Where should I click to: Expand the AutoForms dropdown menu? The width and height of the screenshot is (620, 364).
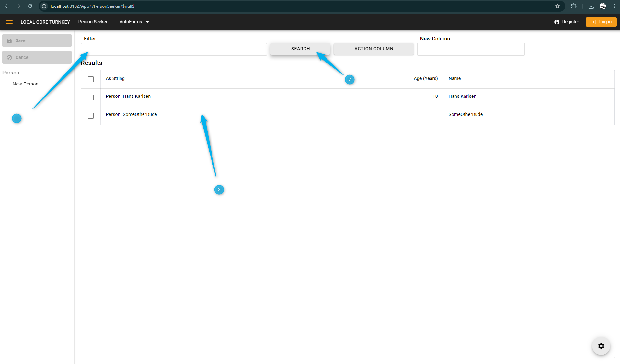pos(134,22)
